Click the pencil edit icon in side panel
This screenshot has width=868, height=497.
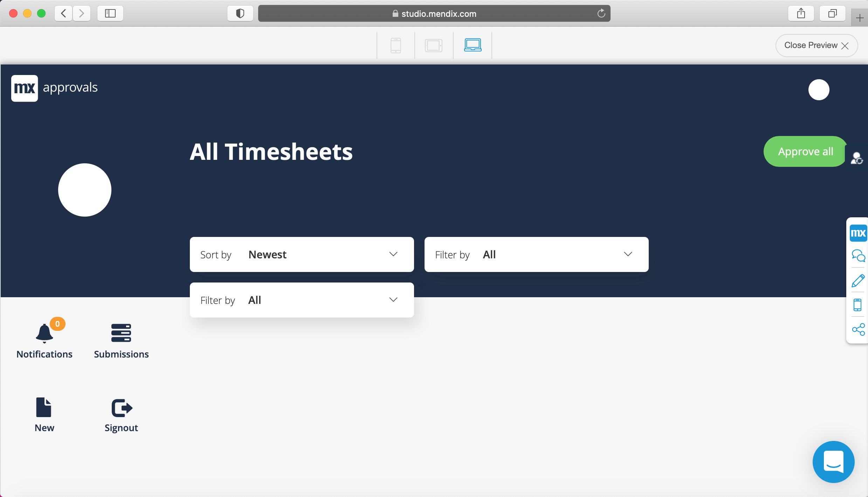pyautogui.click(x=858, y=281)
